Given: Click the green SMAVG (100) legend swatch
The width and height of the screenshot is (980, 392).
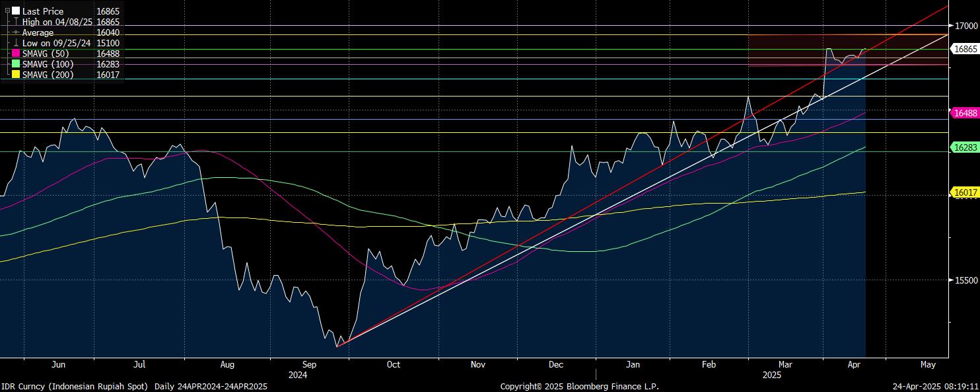Looking at the screenshot, I should [x=16, y=64].
